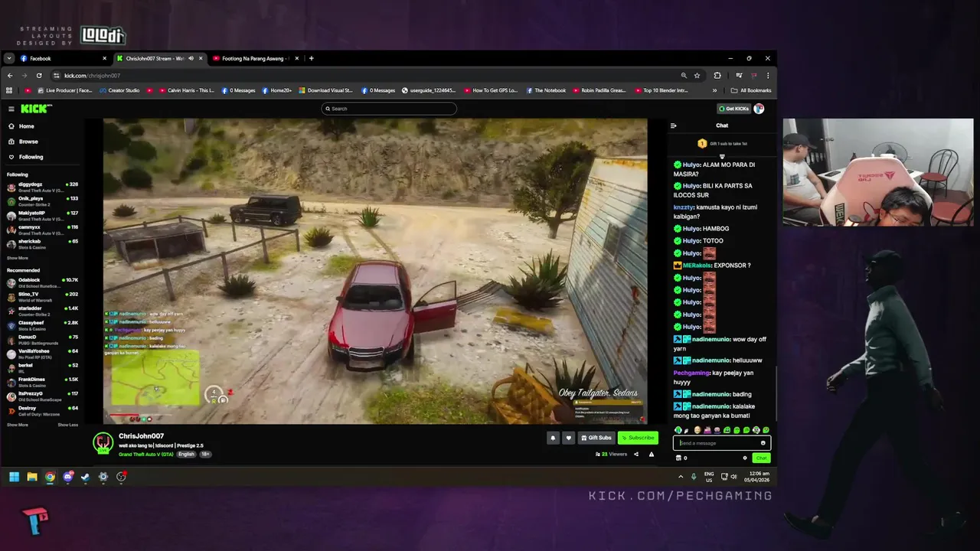Click the notification bell under the stream
Viewport: 980px width, 551px height.
click(553, 438)
